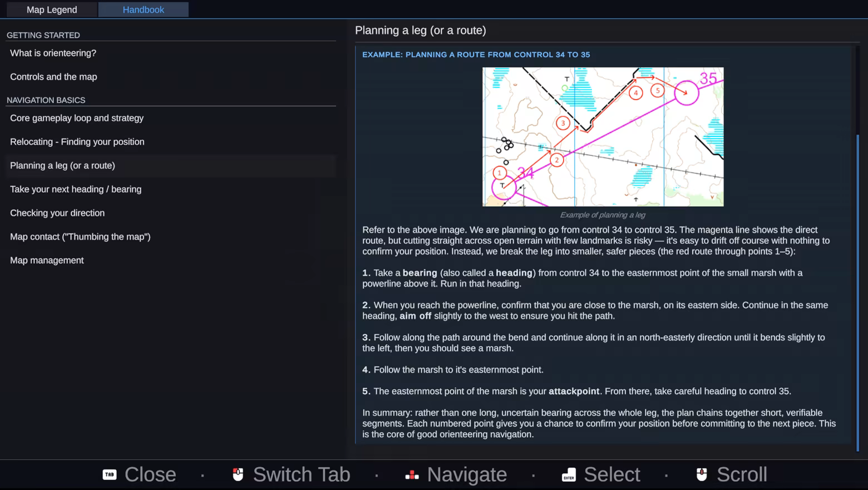The height and width of the screenshot is (490, 868).
Task: Click the mouse icon beside Switch Tab
Action: pyautogui.click(x=238, y=474)
